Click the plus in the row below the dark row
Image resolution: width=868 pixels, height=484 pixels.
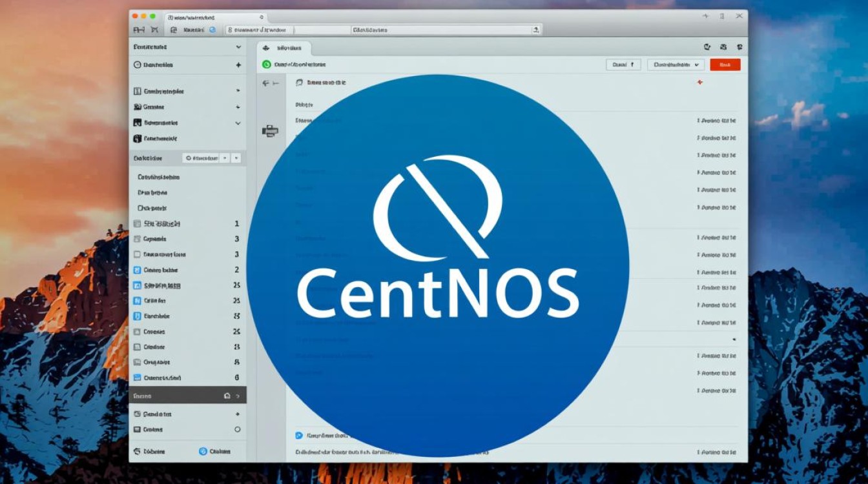coord(238,414)
